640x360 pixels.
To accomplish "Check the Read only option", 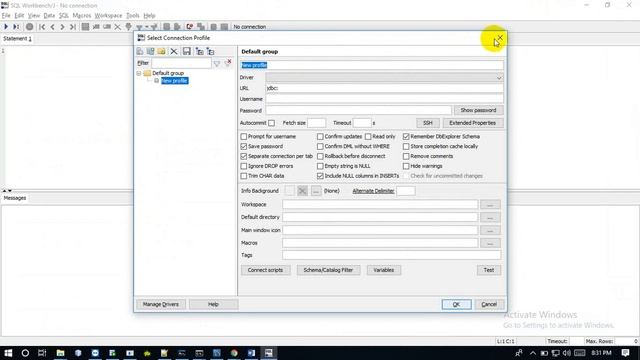I will 368,136.
